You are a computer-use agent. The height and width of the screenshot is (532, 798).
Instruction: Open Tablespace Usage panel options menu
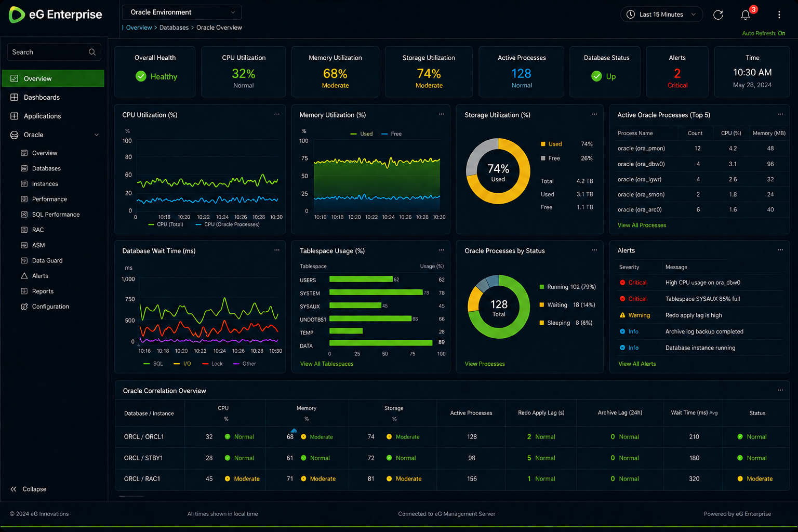pyautogui.click(x=441, y=250)
